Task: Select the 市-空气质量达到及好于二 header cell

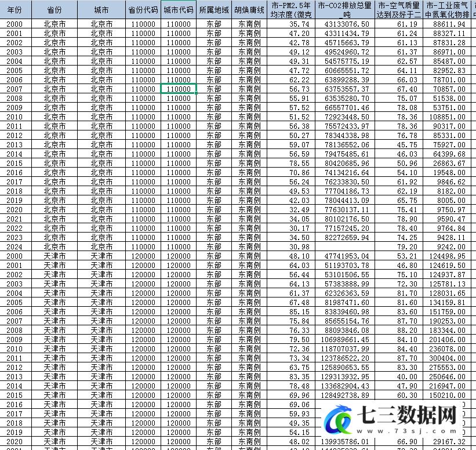Action: click(x=399, y=10)
